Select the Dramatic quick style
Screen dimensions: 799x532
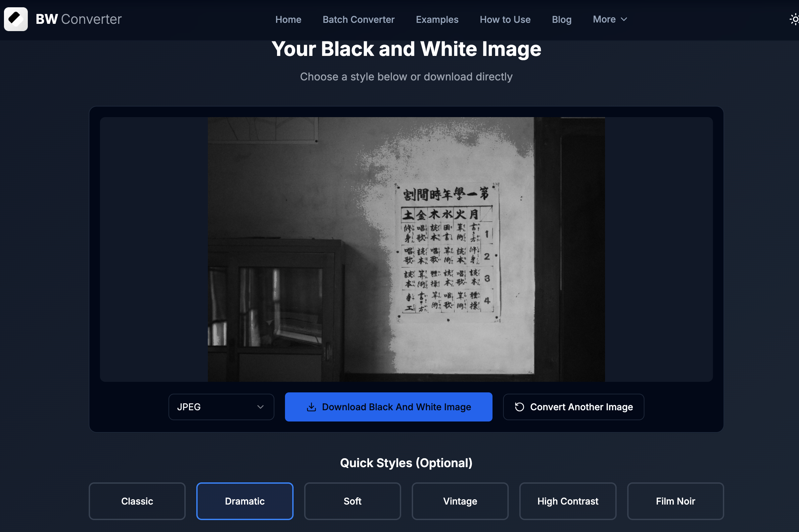click(245, 501)
